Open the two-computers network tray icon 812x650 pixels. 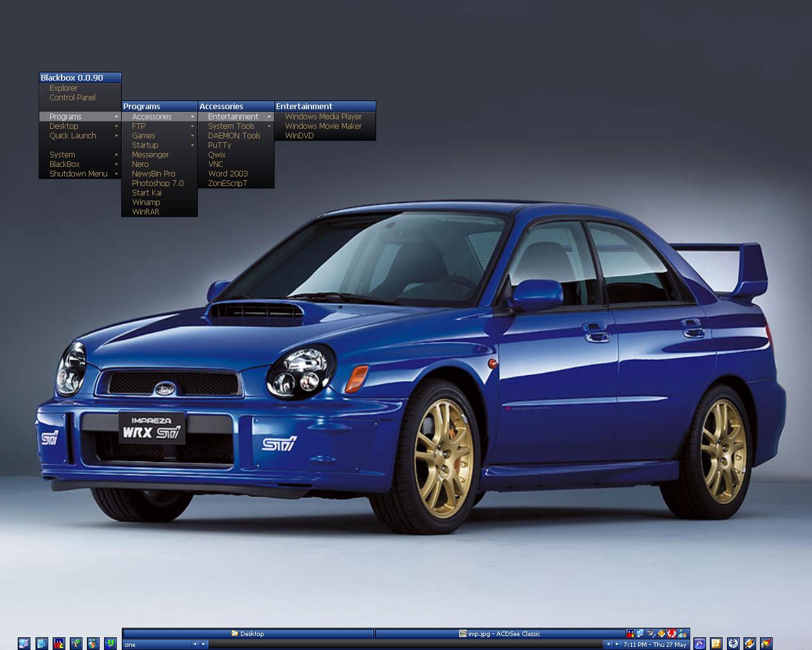pyautogui.click(x=641, y=633)
